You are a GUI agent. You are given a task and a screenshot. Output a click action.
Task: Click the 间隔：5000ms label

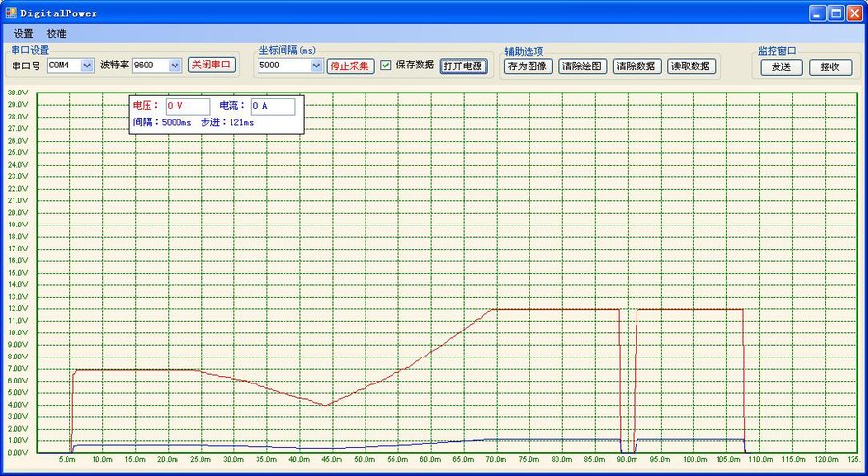[162, 122]
